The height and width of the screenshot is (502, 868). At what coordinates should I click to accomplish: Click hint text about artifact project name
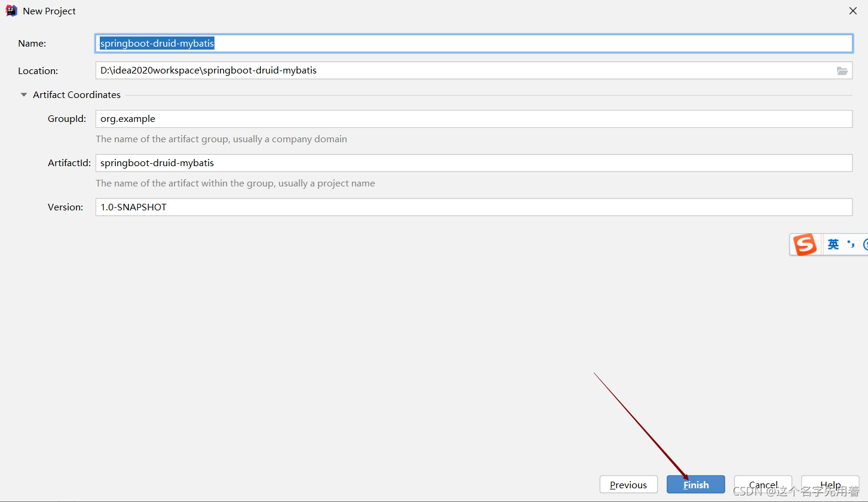235,183
